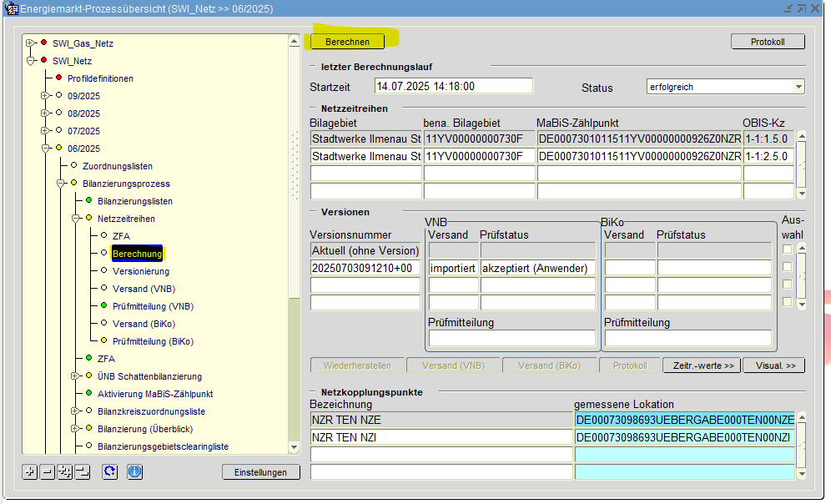Click the expand-all-nodes icon below the tree

coord(65,472)
